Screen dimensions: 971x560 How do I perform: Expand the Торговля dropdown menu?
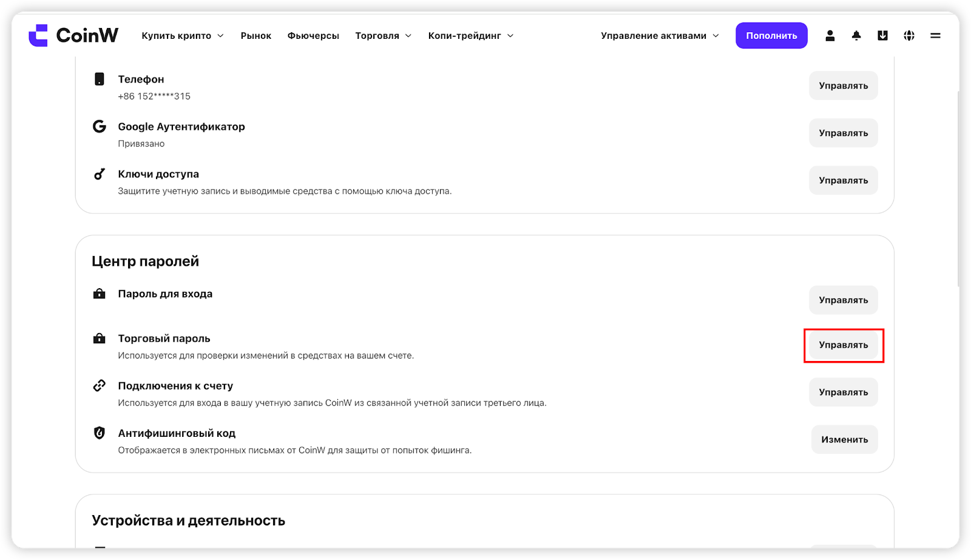click(x=384, y=36)
